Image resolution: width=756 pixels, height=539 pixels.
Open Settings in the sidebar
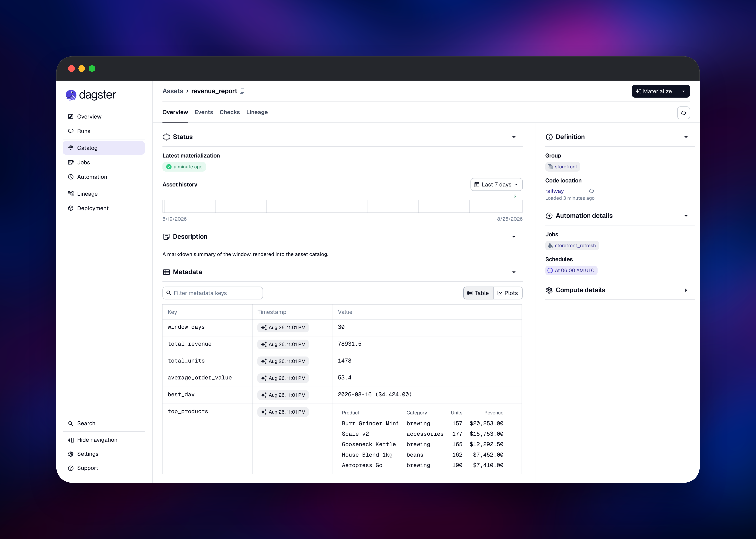click(x=104, y=454)
